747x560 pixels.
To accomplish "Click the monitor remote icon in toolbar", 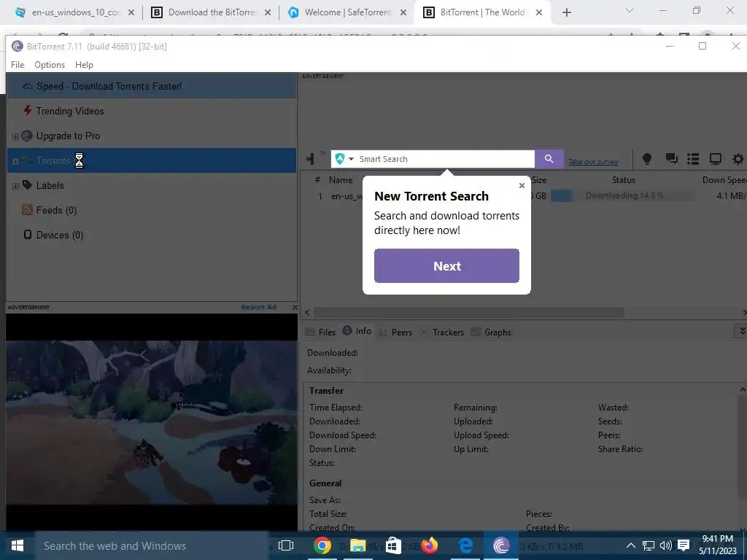I will (715, 159).
